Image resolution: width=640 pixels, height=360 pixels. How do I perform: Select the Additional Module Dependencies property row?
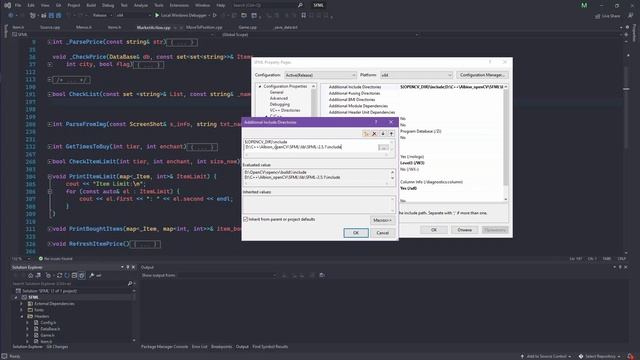click(x=413, y=106)
